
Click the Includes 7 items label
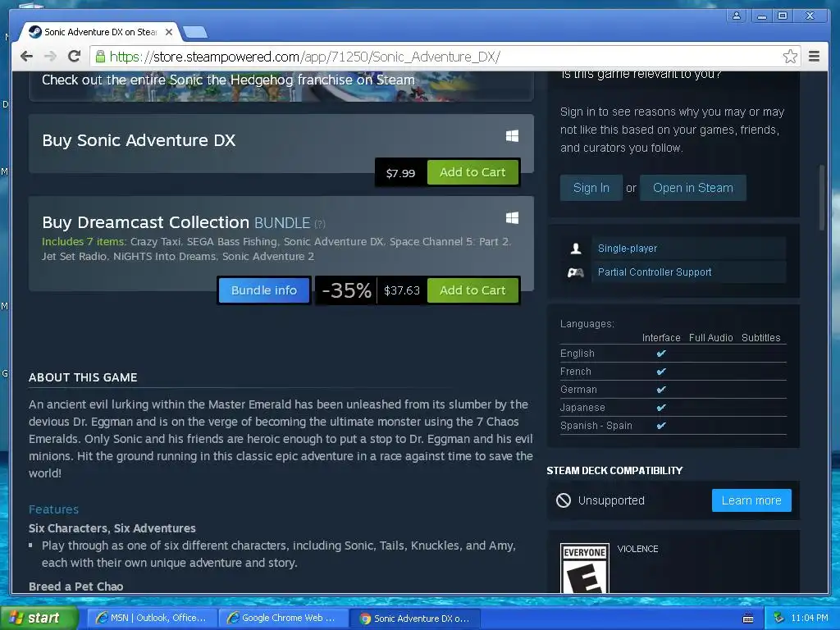84,242
